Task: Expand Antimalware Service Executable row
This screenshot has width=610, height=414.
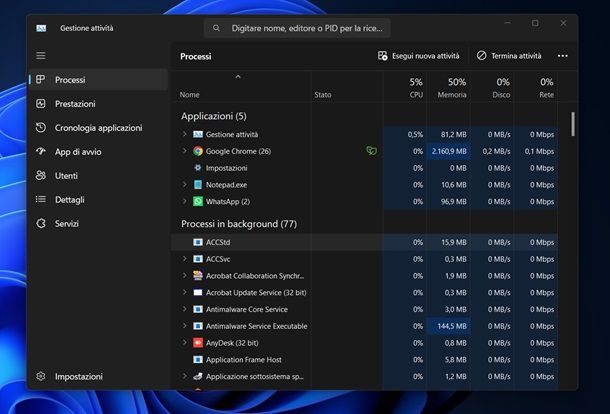Action: (184, 326)
